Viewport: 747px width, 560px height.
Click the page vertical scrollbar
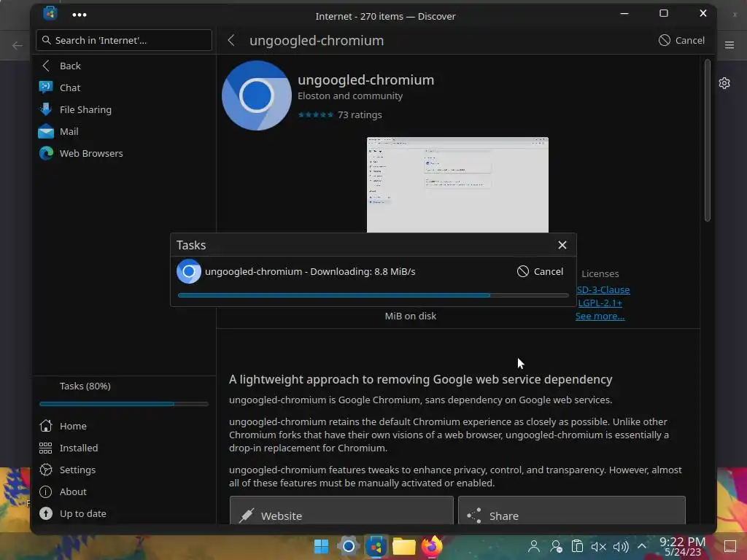[x=708, y=140]
